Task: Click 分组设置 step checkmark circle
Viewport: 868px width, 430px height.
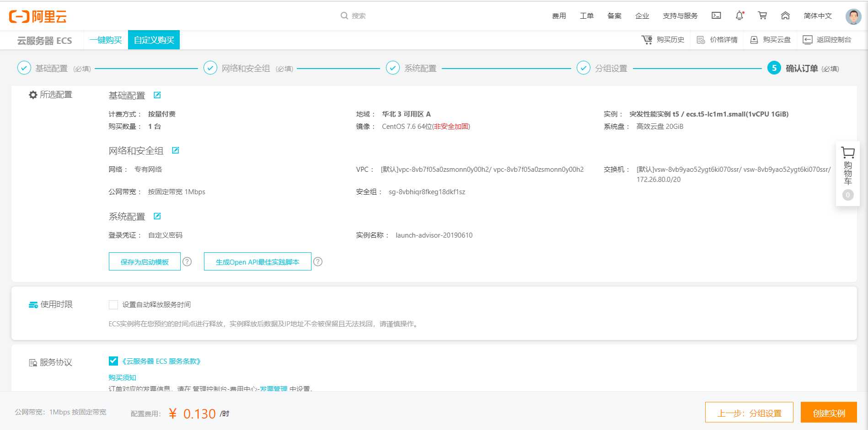Action: (584, 68)
